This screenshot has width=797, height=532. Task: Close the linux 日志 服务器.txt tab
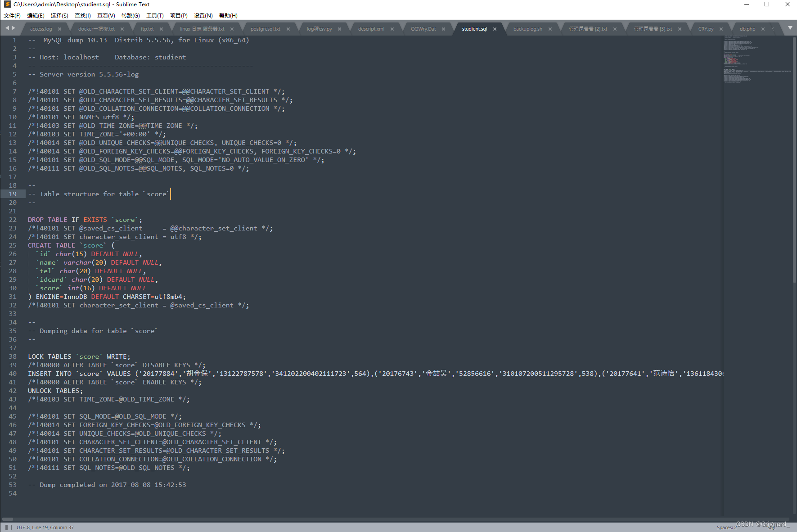[x=232, y=29]
